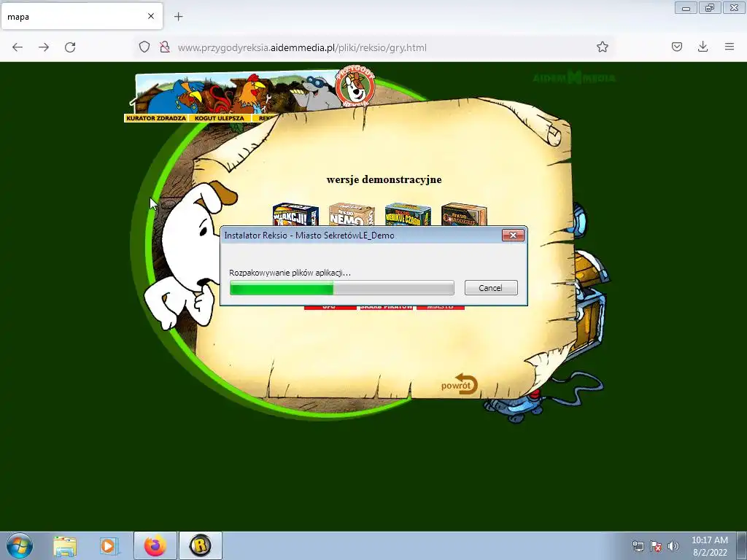Show site connection security info
Viewport: 747px width, 560px height.
164,47
